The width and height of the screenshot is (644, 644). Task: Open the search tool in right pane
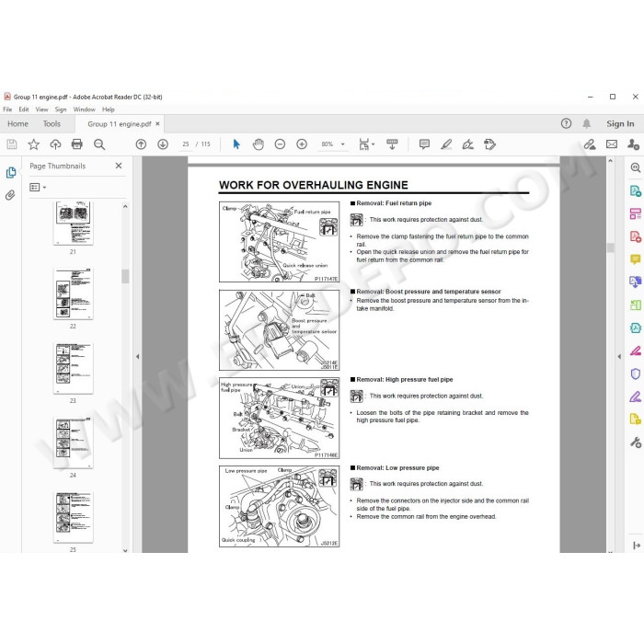pyautogui.click(x=636, y=167)
